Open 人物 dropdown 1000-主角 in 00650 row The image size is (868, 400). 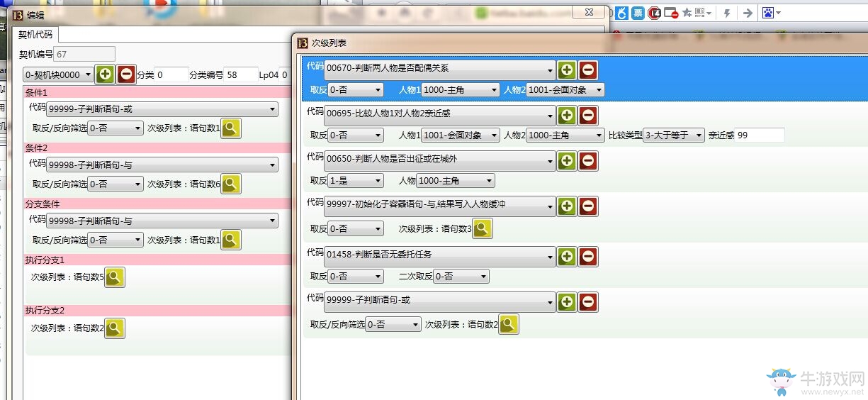point(456,181)
